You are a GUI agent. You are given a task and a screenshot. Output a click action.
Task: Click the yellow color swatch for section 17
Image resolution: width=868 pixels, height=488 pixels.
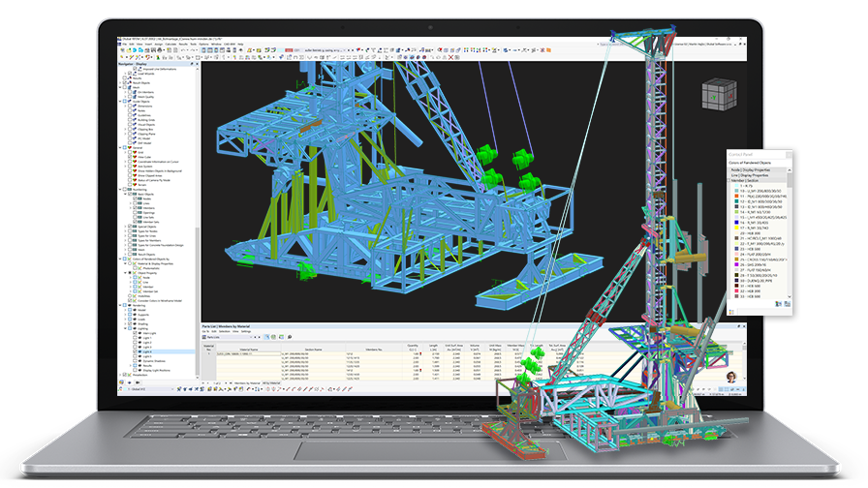(736, 228)
